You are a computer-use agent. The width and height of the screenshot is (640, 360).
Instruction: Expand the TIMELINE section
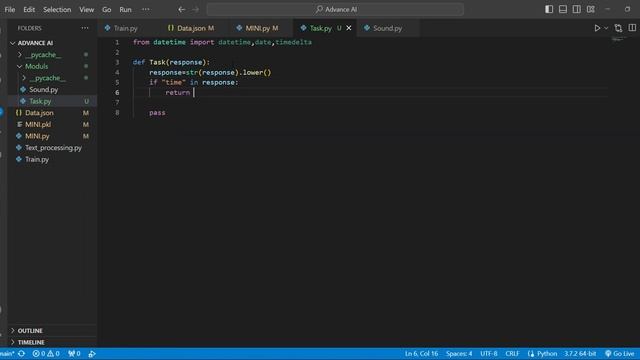(x=31, y=342)
